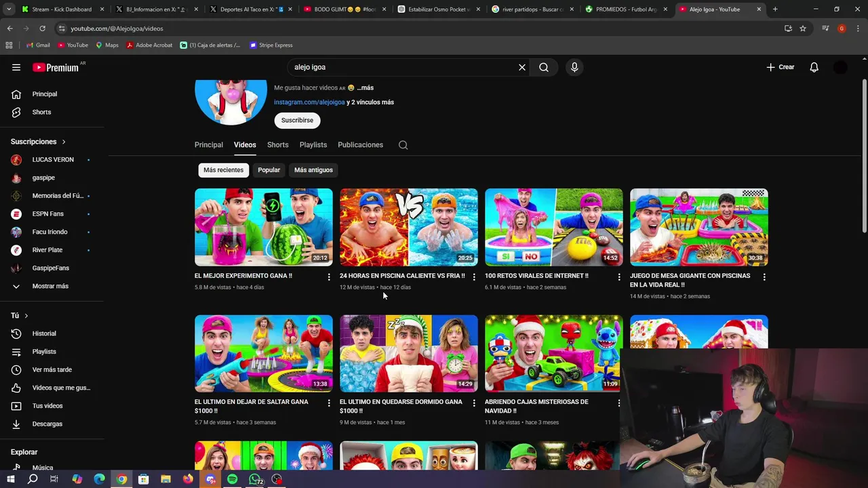The image size is (868, 488).
Task: Open the notifications bell
Action: [x=814, y=67]
